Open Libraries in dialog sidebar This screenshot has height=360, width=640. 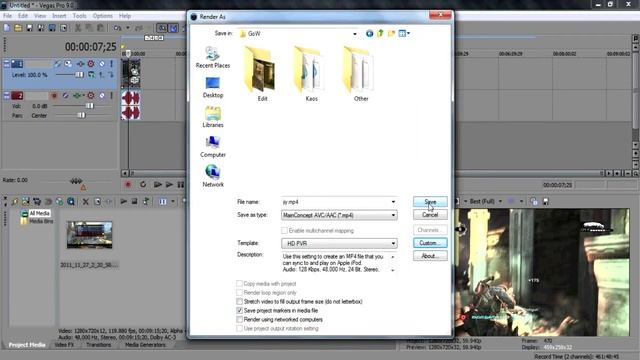coord(213,117)
